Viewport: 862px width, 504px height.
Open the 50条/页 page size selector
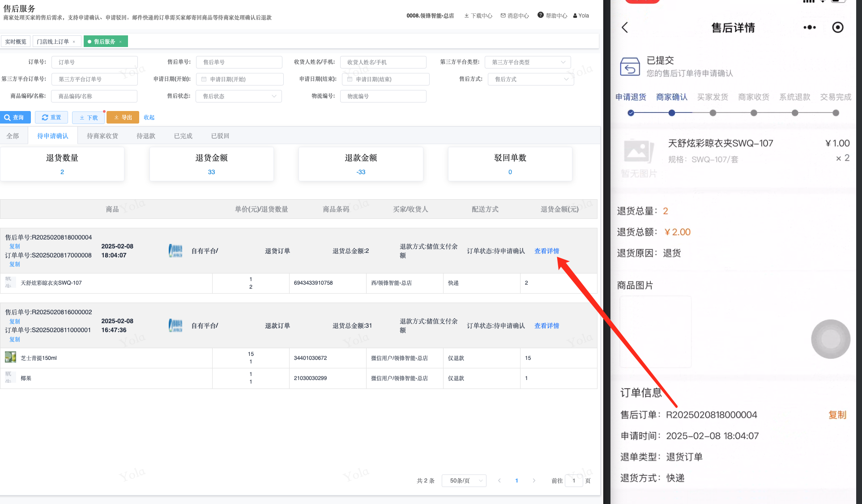point(464,481)
